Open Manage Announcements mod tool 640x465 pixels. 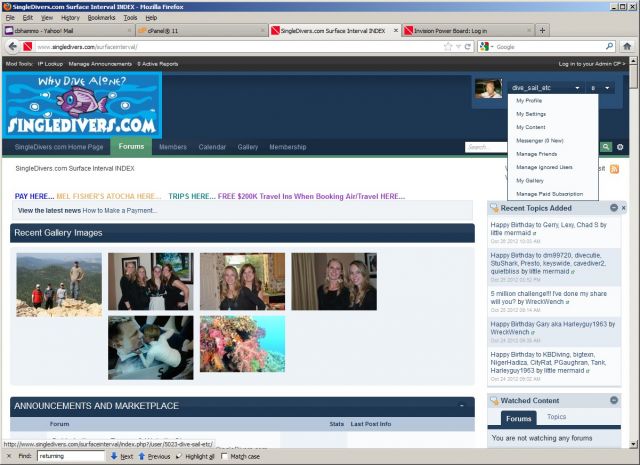click(100, 64)
